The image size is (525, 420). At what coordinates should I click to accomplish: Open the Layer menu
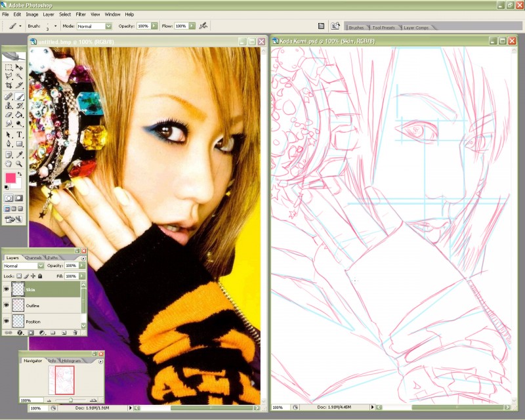49,14
